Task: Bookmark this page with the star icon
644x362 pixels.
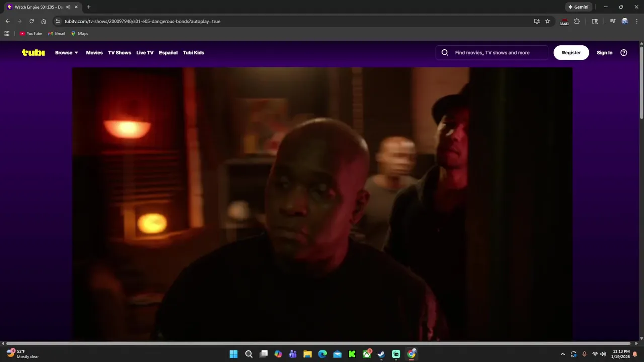Action: click(x=548, y=21)
